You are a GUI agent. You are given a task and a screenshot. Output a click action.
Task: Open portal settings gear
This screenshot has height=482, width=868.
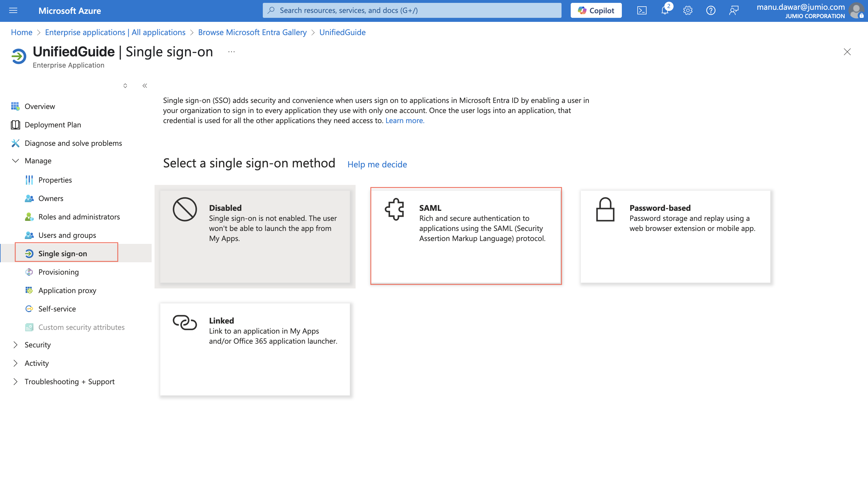[x=687, y=10]
